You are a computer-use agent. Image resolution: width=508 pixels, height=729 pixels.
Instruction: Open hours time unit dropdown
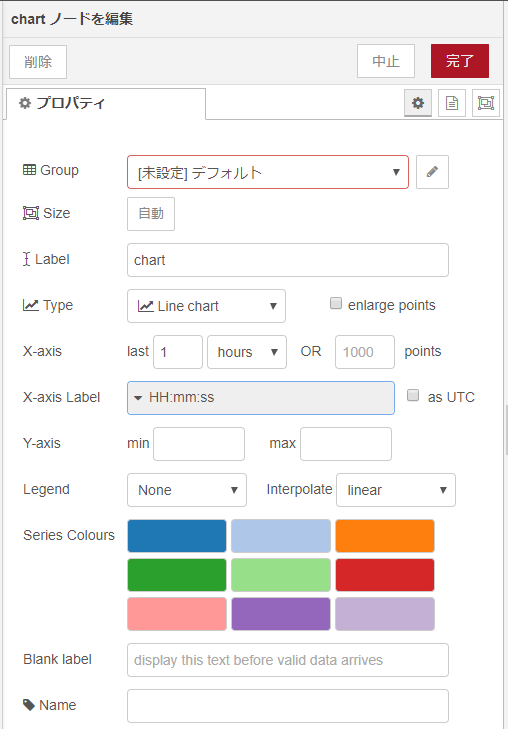click(247, 352)
